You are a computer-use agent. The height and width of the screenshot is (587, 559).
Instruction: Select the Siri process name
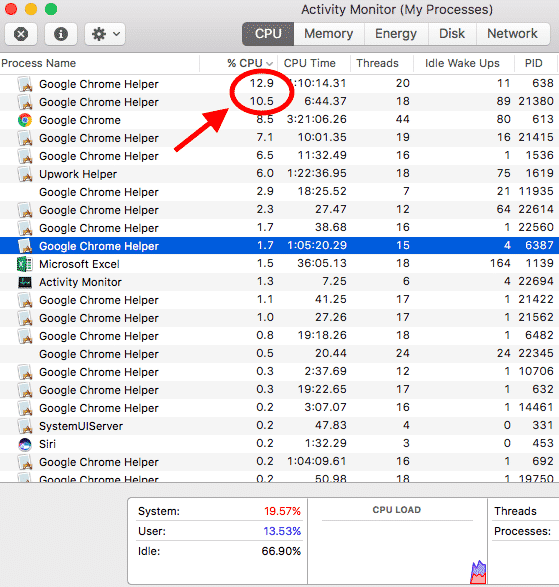pyautogui.click(x=47, y=444)
